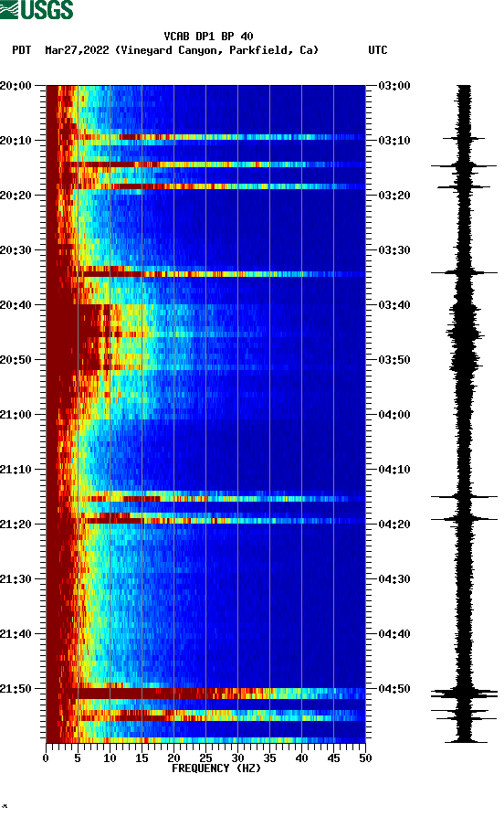Click the large seismogram spike near 04:50 UTC
Image resolution: width=504 pixels, height=816 pixels.
click(464, 694)
